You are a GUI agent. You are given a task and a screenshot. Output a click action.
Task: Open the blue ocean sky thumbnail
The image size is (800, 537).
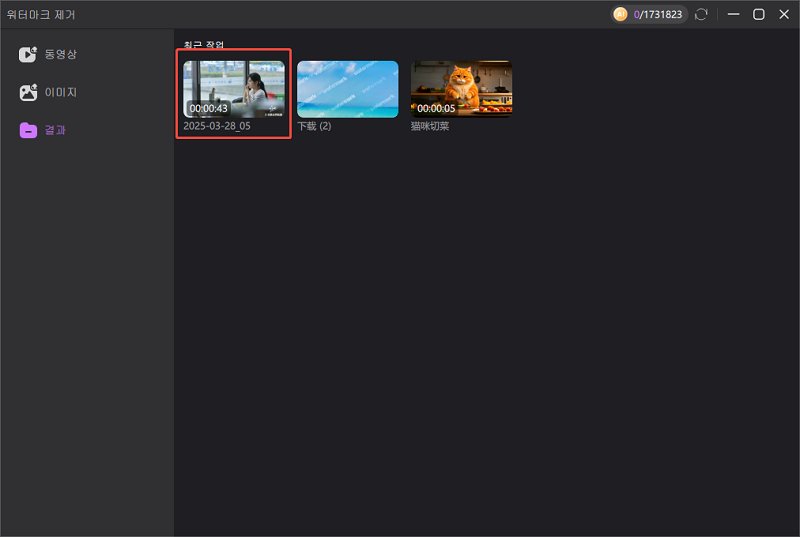347,89
